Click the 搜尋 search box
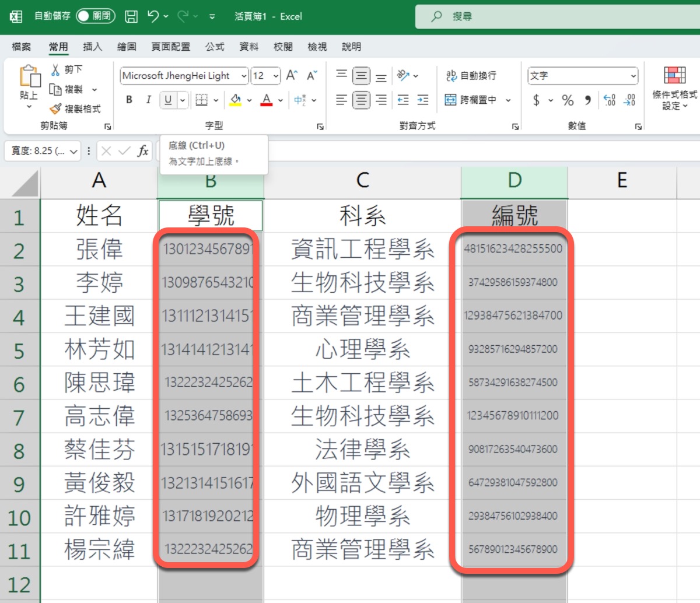 pos(557,17)
